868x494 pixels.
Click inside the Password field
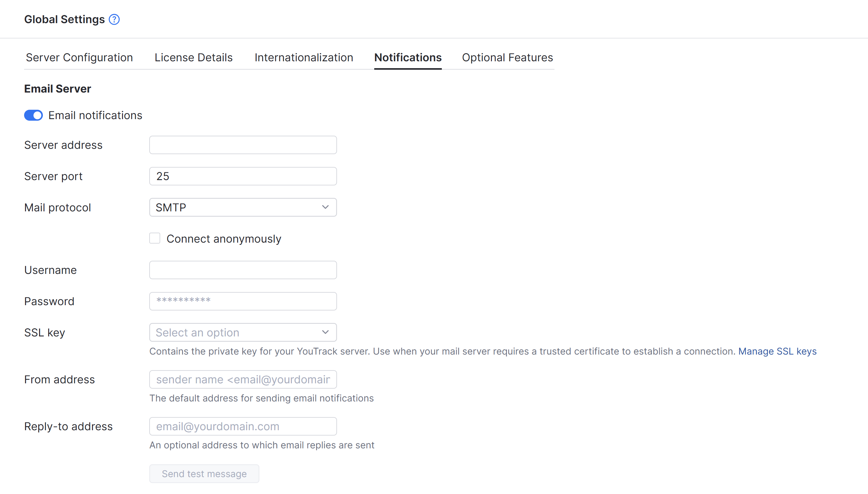(x=243, y=301)
